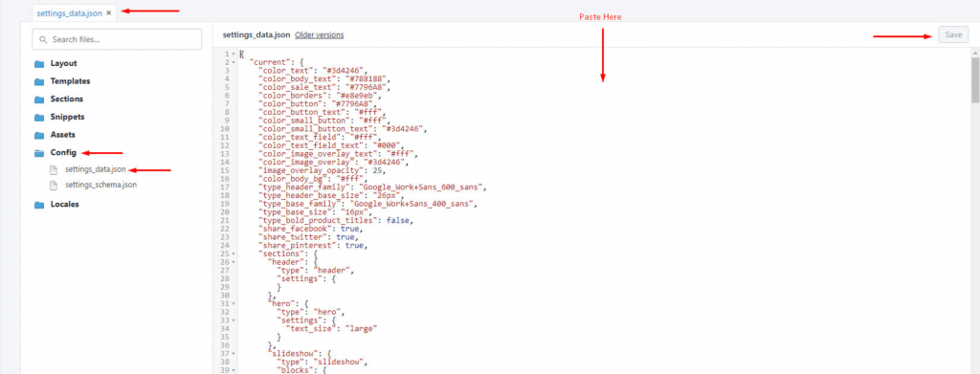The width and height of the screenshot is (980, 374).
Task: Click the Config folder icon
Action: point(39,152)
